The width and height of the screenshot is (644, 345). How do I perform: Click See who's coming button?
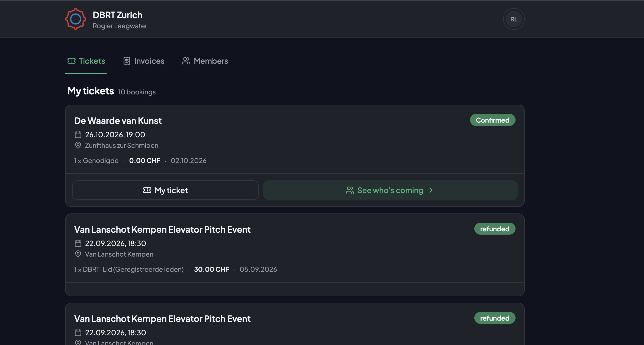click(x=390, y=190)
